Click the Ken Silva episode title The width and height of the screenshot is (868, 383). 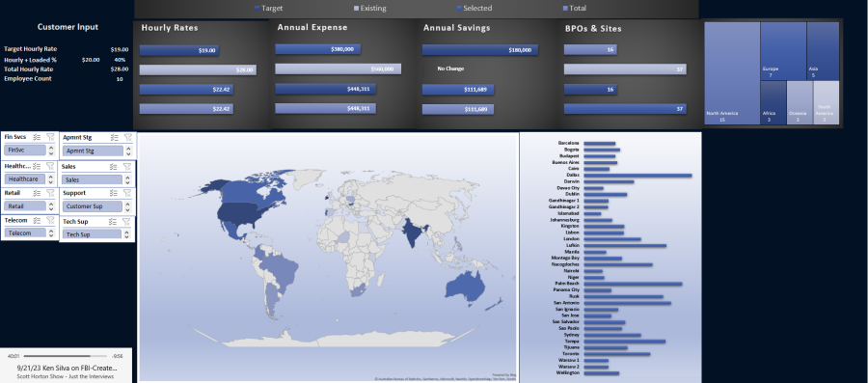click(x=68, y=369)
